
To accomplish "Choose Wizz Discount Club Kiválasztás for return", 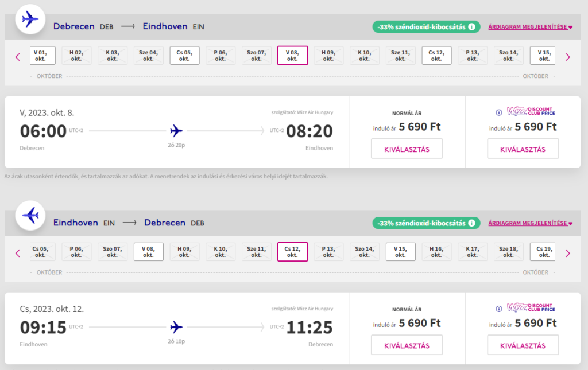I will tap(523, 345).
